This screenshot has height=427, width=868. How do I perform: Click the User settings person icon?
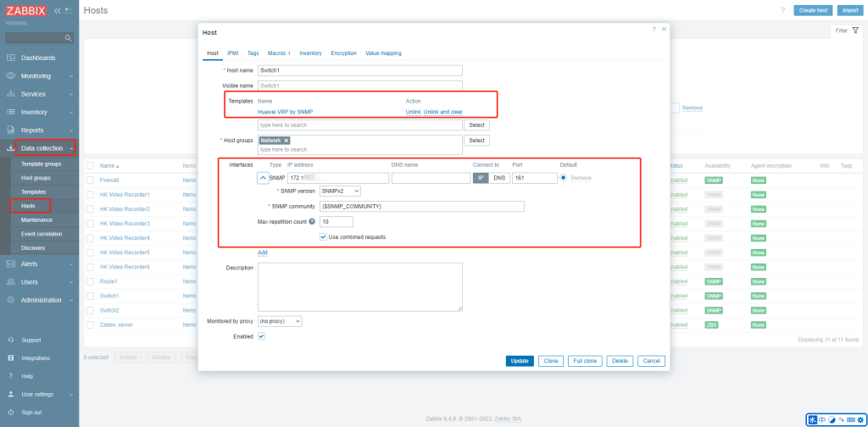click(x=10, y=394)
